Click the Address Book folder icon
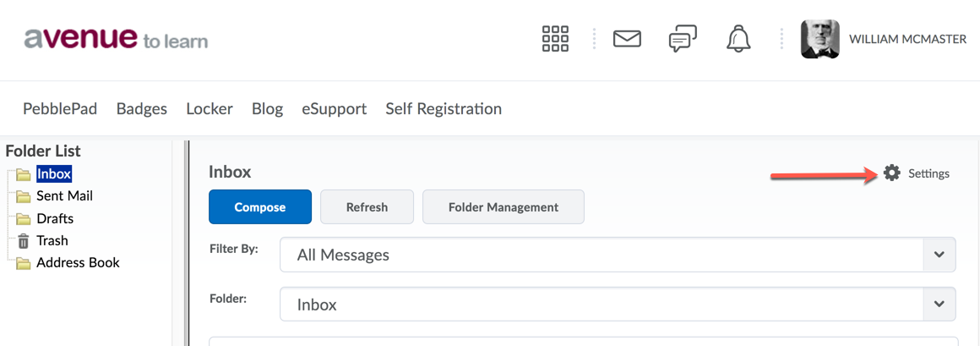The width and height of the screenshot is (980, 346). 24,263
